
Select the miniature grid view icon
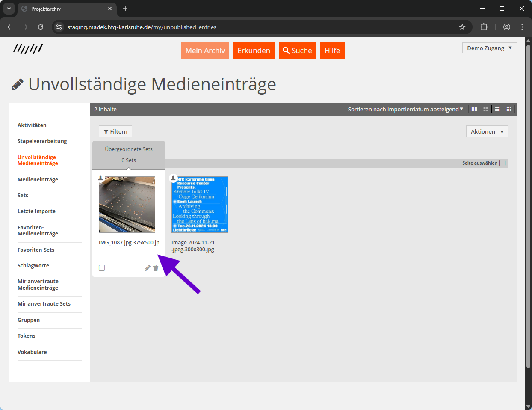(509, 109)
